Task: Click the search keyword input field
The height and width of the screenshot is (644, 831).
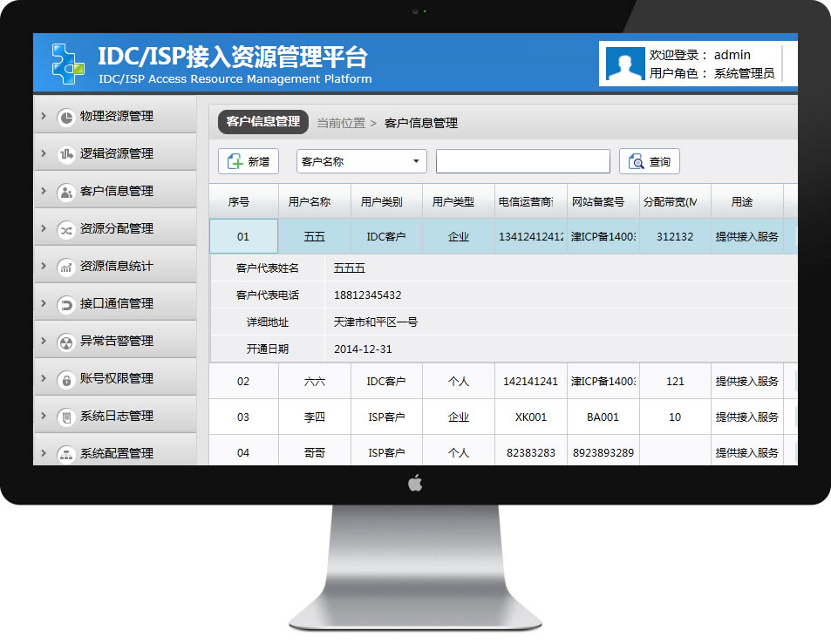Action: 522,161
